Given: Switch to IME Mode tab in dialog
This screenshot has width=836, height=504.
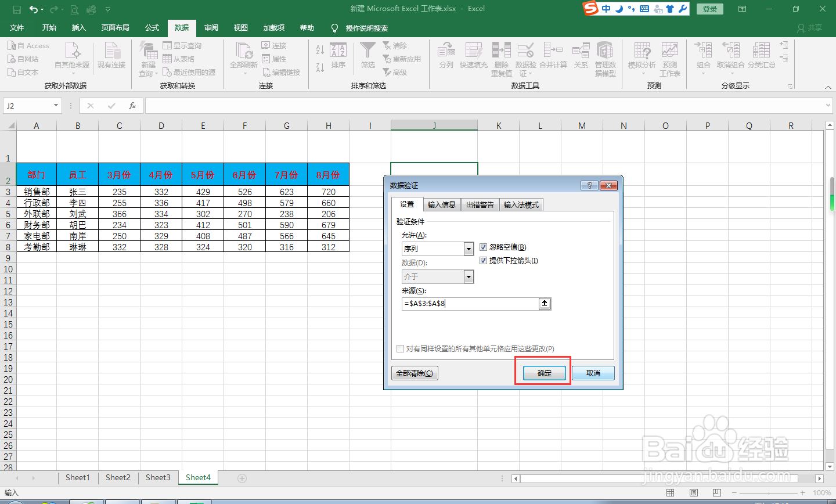Looking at the screenshot, I should (x=521, y=205).
